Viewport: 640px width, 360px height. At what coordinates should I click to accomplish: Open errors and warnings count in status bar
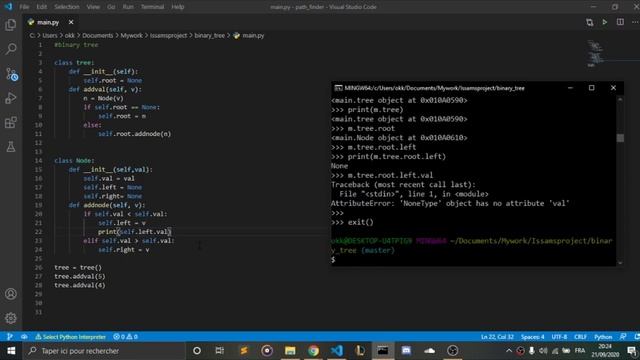125,337
